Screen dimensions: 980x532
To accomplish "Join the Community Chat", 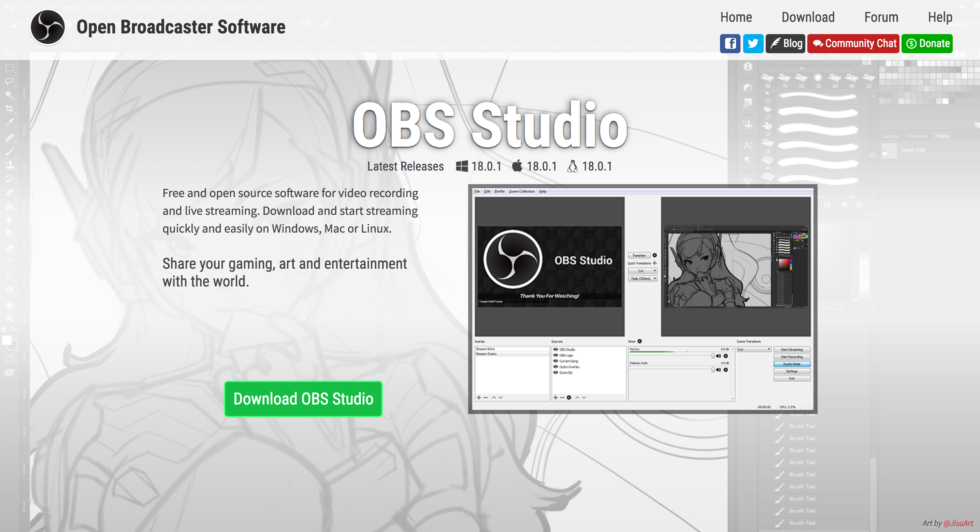I will [x=853, y=43].
